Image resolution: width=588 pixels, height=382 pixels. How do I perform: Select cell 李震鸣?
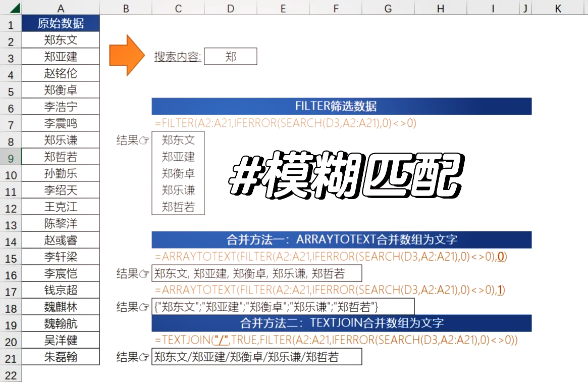(61, 123)
